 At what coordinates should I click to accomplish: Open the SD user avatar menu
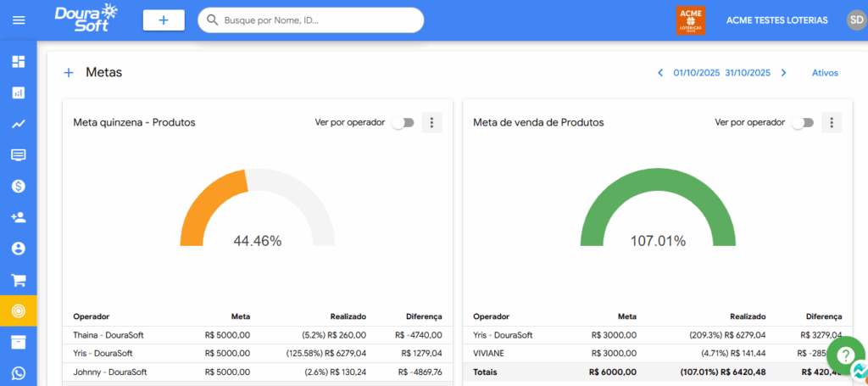tap(855, 20)
